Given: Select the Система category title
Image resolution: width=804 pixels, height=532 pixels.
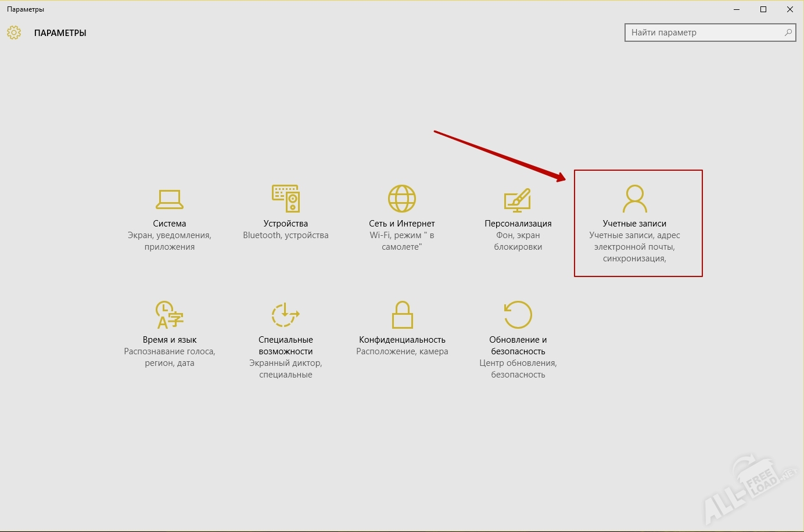Looking at the screenshot, I should pos(170,224).
